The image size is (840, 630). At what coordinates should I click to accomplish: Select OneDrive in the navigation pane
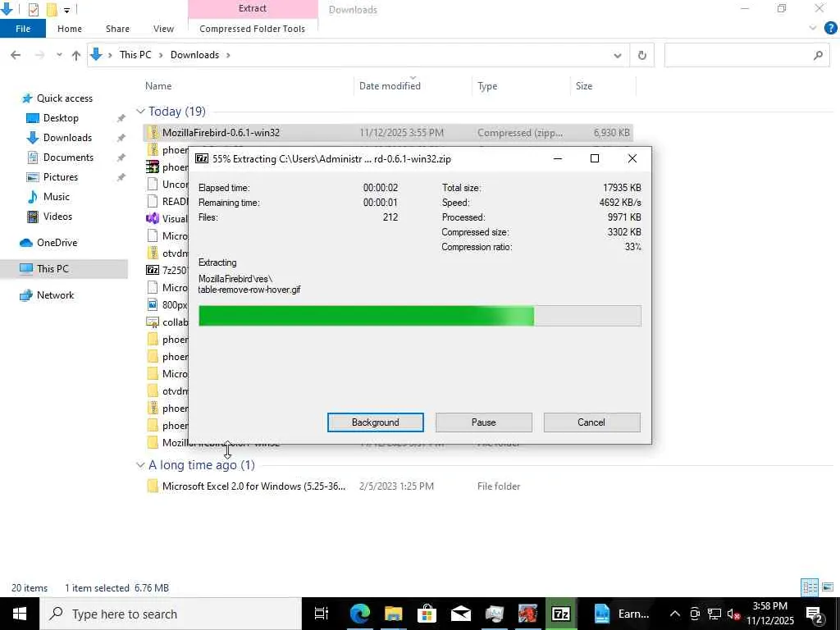[57, 243]
